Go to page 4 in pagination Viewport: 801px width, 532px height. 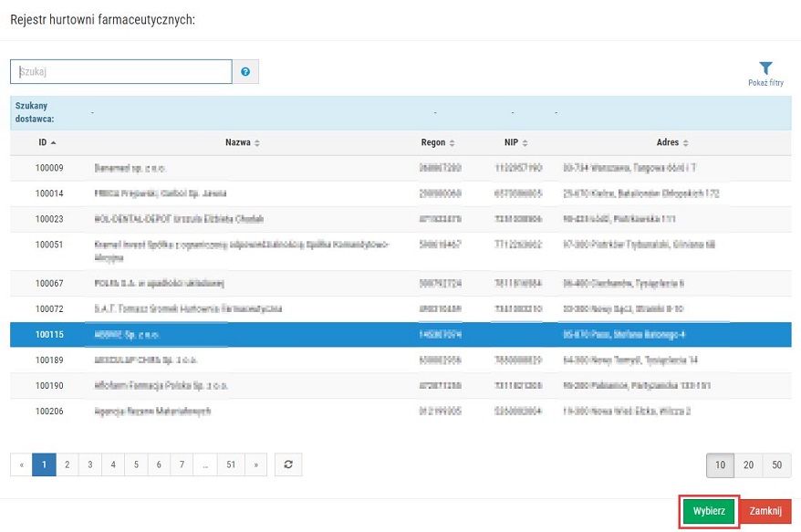pos(113,464)
